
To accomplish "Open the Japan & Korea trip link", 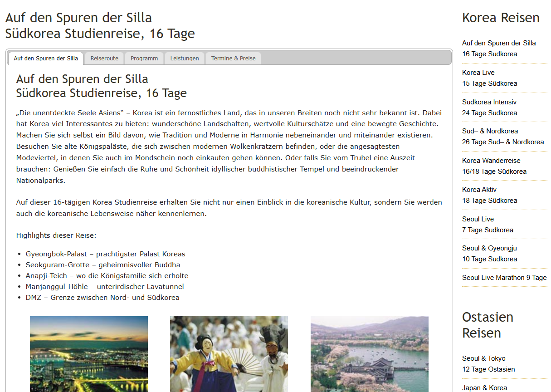I will [x=484, y=387].
